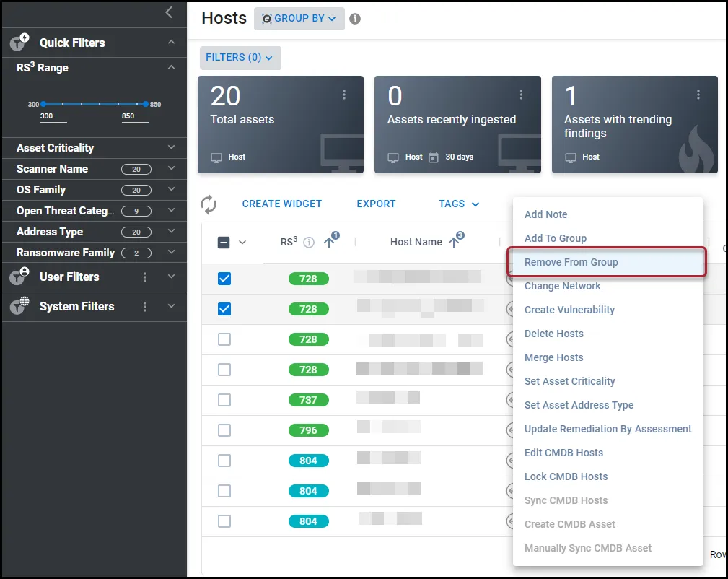Screen dimensions: 728x579
Task: Click the Host monitor icon on trending findings card
Action: pyautogui.click(x=571, y=157)
